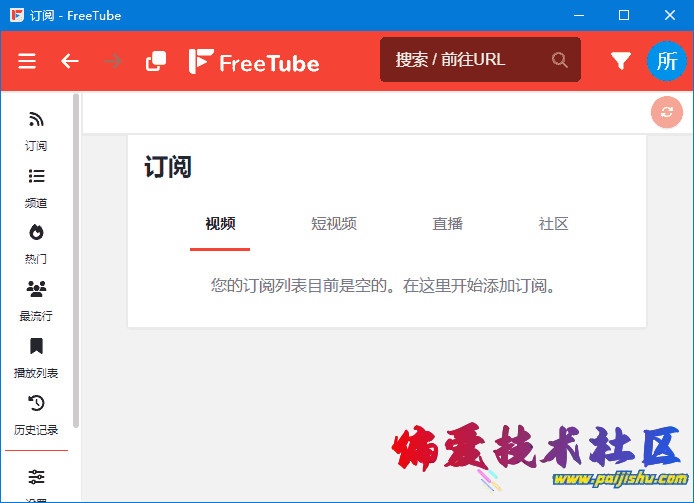Switch to the 短视频 tab
694x503 pixels.
[334, 224]
